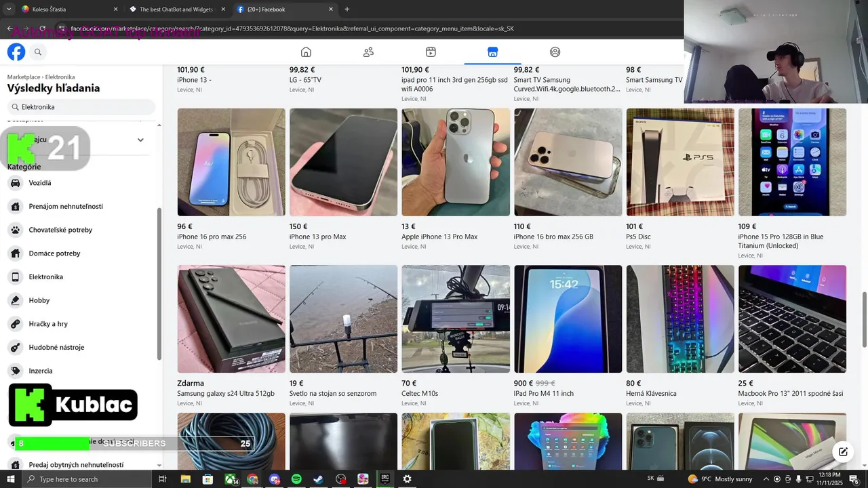The image size is (868, 488).
Task: Click the sidebar scrollbar up arrow
Action: click(159, 125)
